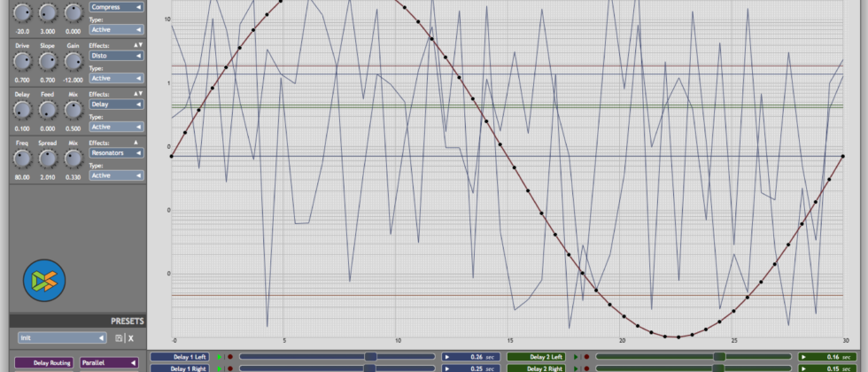Click the blue and green plugin logo
The width and height of the screenshot is (868, 372).
pos(44,280)
